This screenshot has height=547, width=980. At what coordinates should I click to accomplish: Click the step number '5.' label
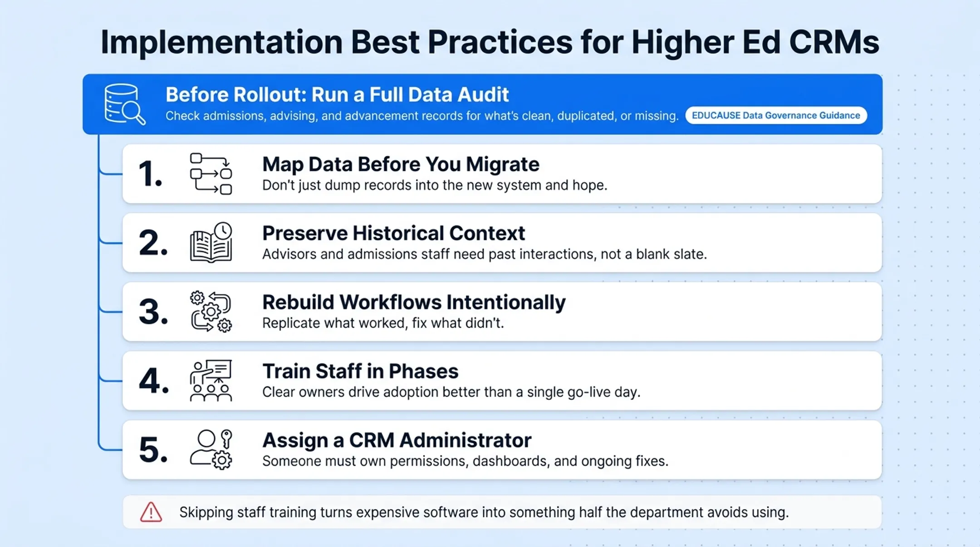coord(153,450)
